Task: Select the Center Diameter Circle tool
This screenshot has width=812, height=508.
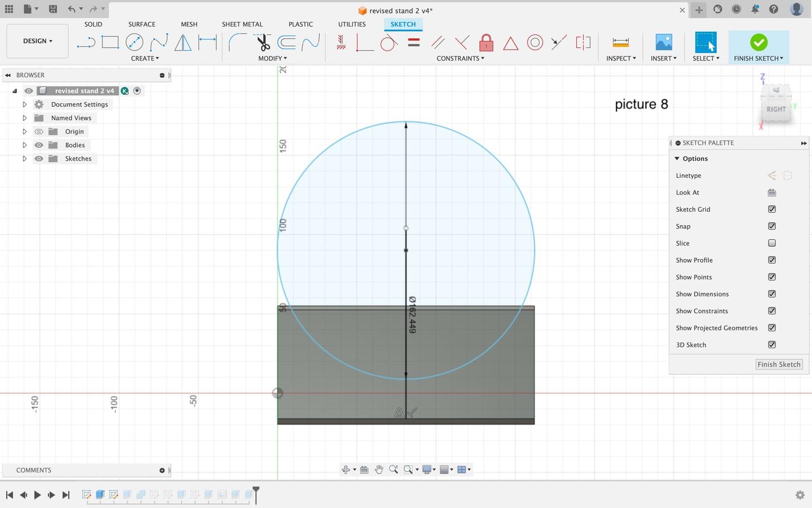Action: [x=134, y=42]
